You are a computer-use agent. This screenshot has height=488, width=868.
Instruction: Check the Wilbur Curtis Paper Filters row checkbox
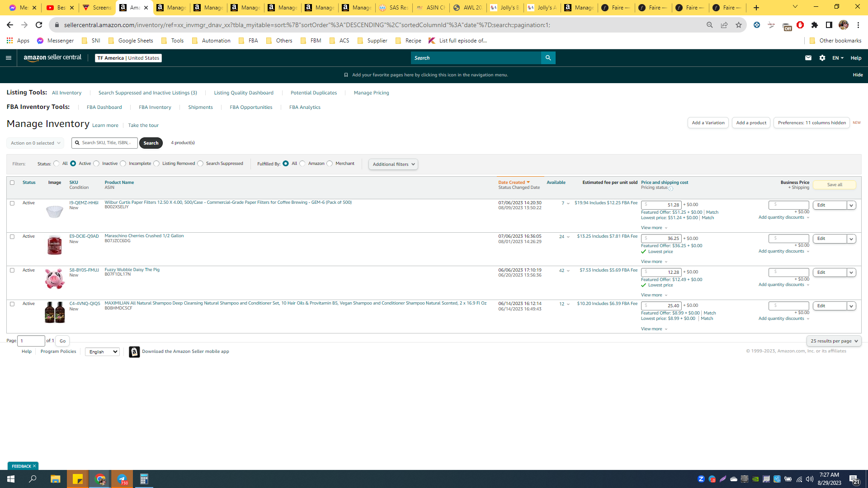tap(12, 203)
